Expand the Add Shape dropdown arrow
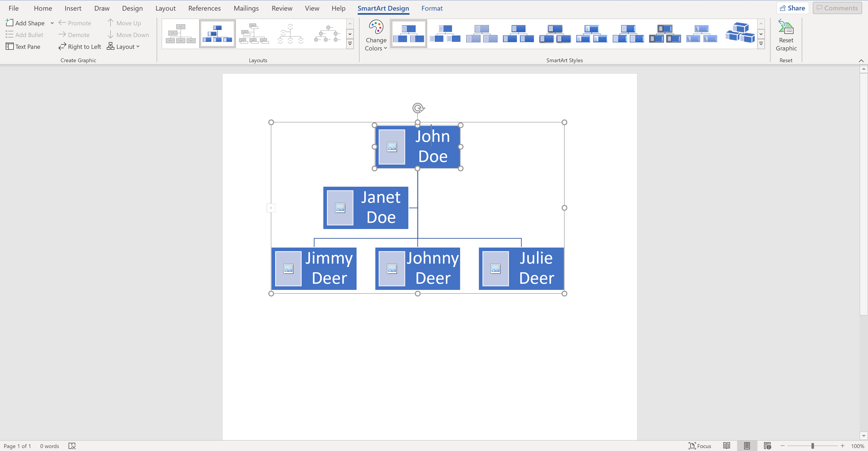Screen dimensions: 868x451 (52, 23)
